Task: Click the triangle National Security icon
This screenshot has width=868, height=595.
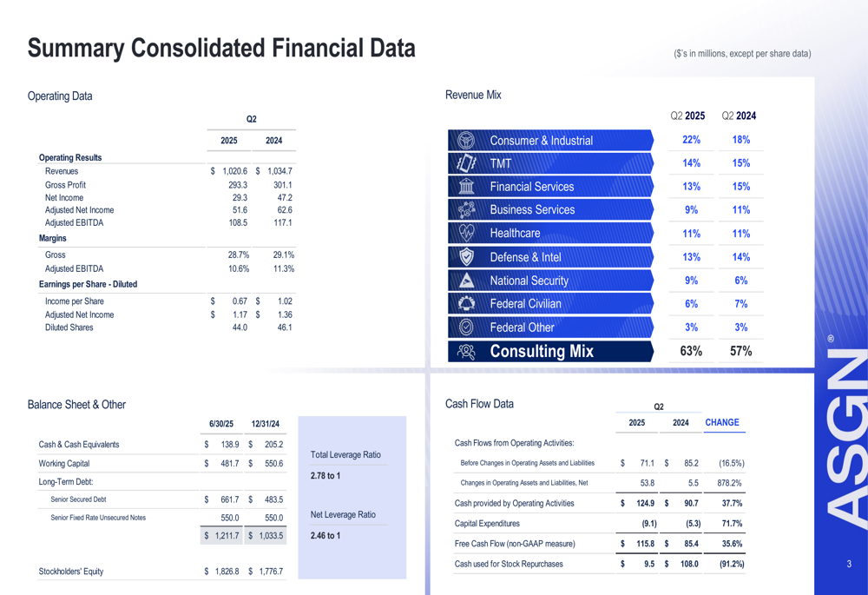Action: (x=466, y=280)
